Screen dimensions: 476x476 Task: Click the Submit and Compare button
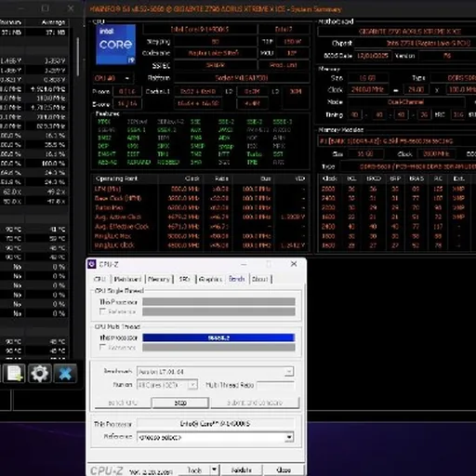(255, 403)
